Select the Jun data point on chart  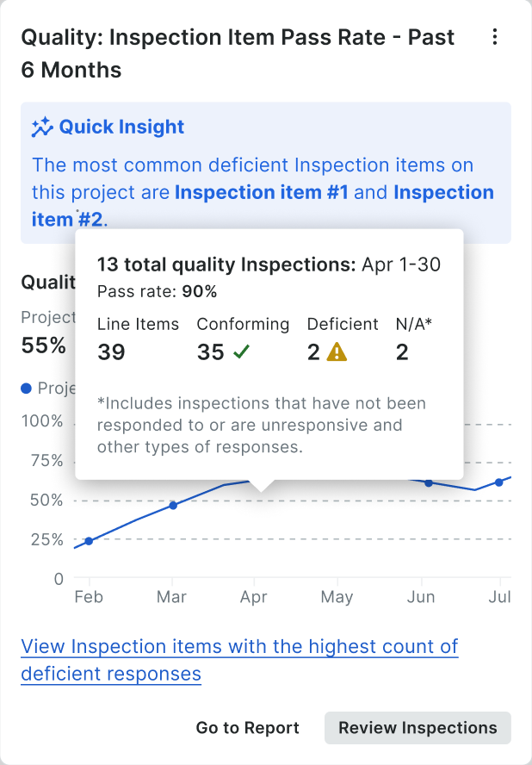point(428,483)
